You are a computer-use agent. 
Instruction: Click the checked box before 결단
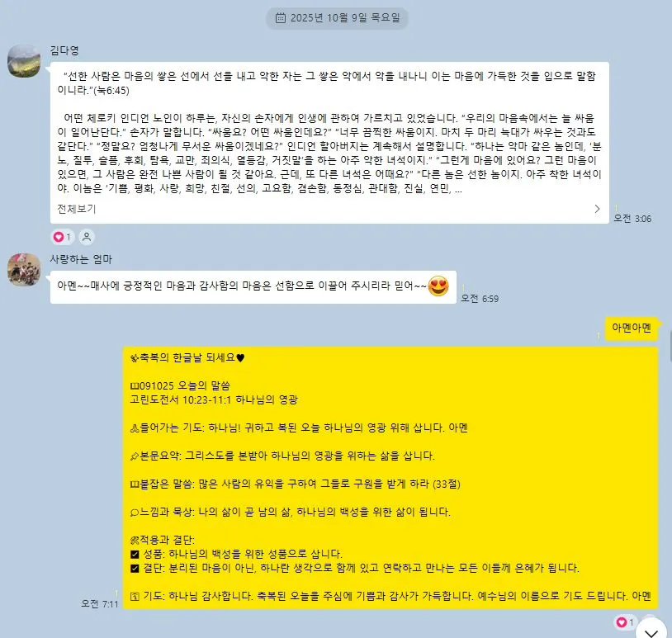click(x=135, y=569)
